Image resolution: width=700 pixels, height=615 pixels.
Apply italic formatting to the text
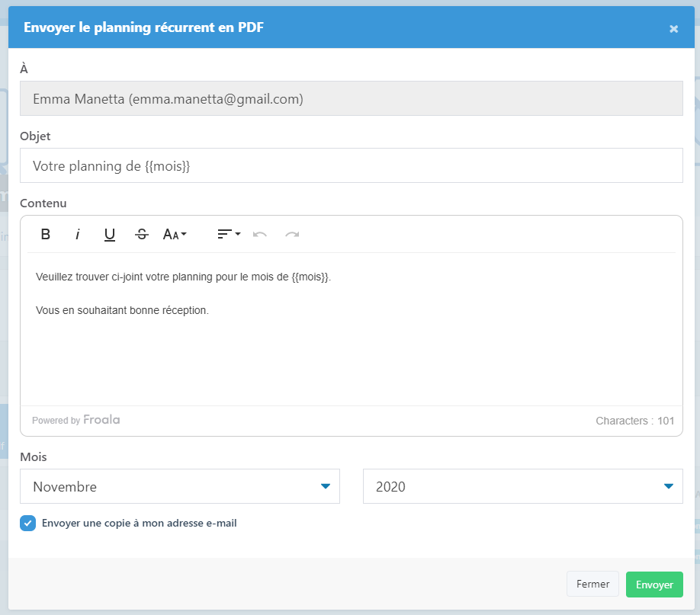[78, 234]
